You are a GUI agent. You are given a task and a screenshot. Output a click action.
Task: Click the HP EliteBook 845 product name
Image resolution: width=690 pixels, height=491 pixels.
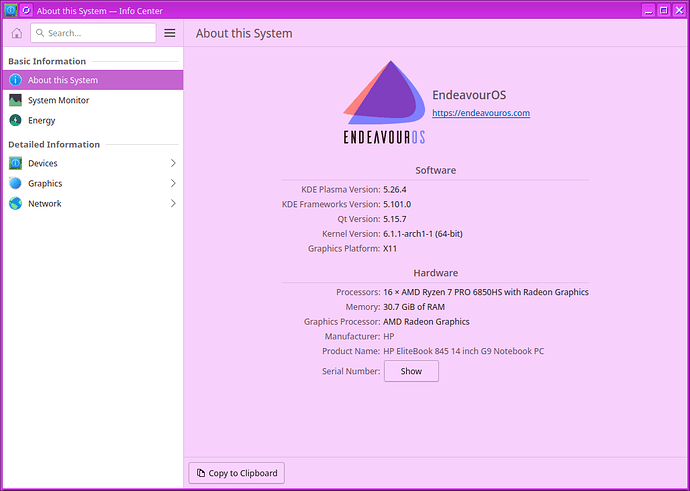[464, 351]
